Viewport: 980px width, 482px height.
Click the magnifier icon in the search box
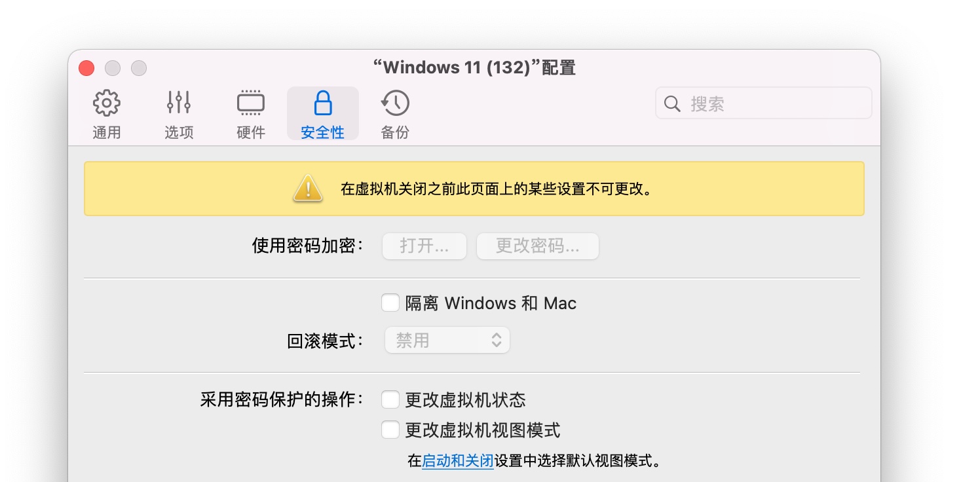[x=673, y=103]
